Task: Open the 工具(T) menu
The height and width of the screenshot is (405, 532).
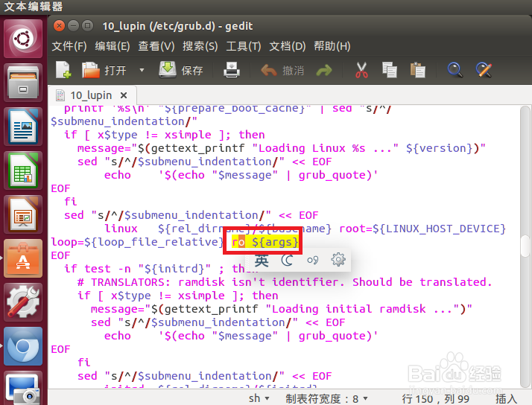Action: pyautogui.click(x=244, y=45)
